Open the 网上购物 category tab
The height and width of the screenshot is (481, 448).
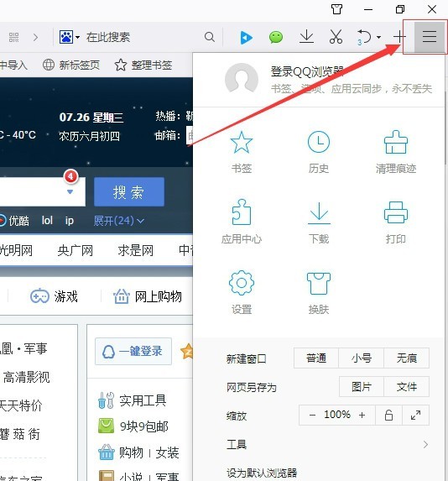pyautogui.click(x=147, y=296)
